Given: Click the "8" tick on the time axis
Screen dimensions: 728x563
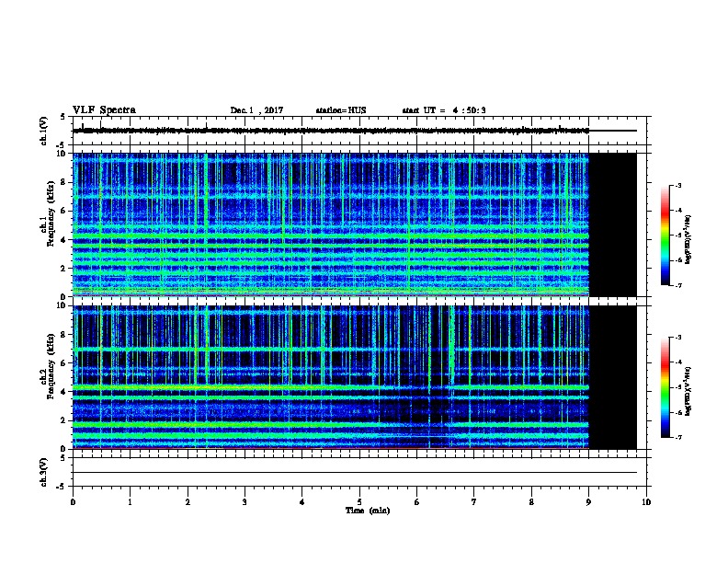Looking at the screenshot, I should click(x=531, y=501).
